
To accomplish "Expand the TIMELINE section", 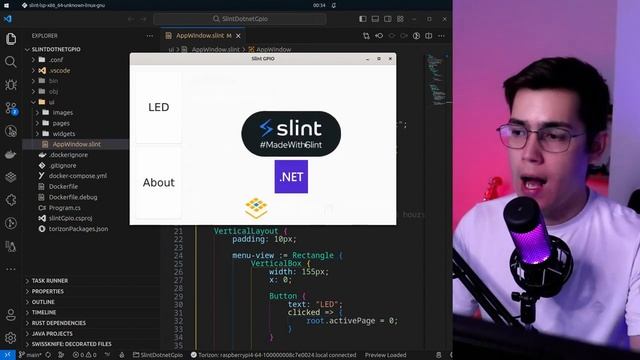I will click(x=44, y=313).
